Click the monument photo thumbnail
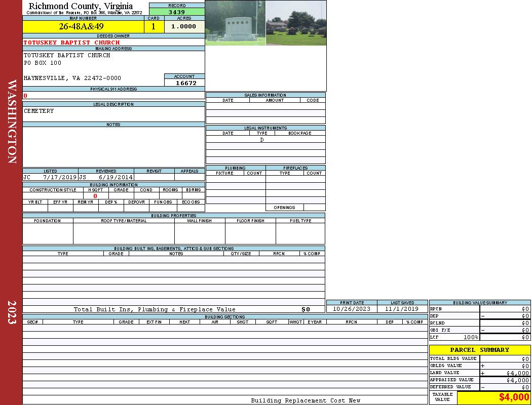 coord(235,23)
